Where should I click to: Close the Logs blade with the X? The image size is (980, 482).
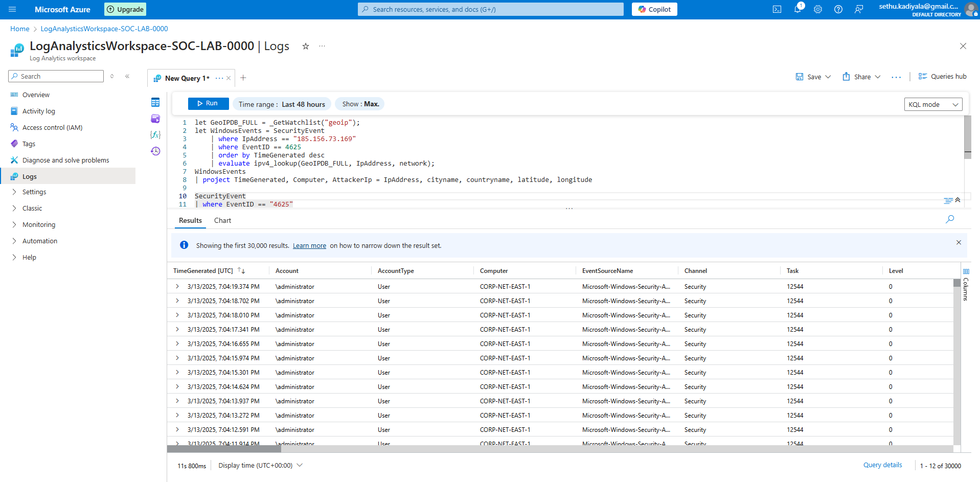coord(963,46)
